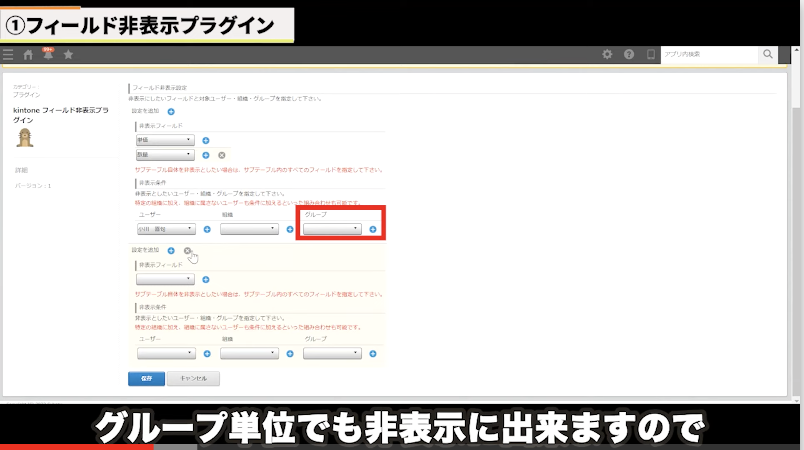Open help question mark icon
804x450 pixels.
[629, 55]
